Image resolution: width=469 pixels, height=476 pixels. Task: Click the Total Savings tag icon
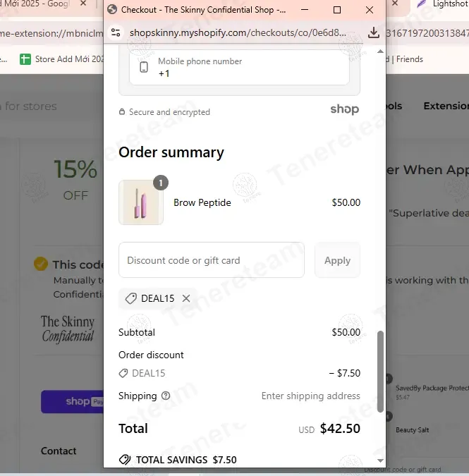point(125,460)
